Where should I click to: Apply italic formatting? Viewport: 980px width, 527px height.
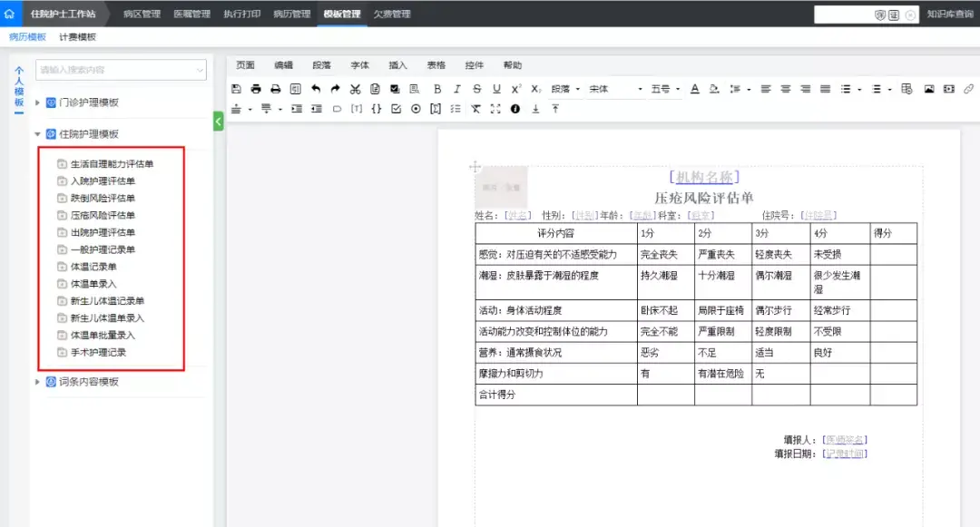(456, 89)
